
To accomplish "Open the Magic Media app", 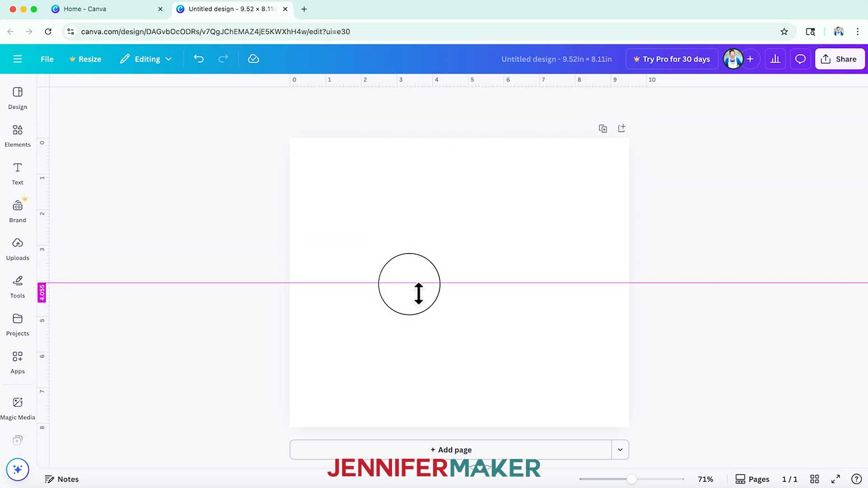I will coord(17,409).
